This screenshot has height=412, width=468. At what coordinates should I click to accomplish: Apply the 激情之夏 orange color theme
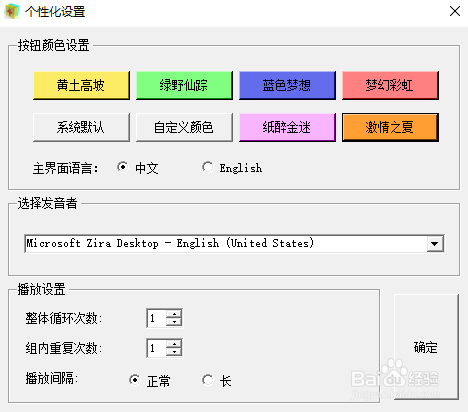(x=390, y=127)
